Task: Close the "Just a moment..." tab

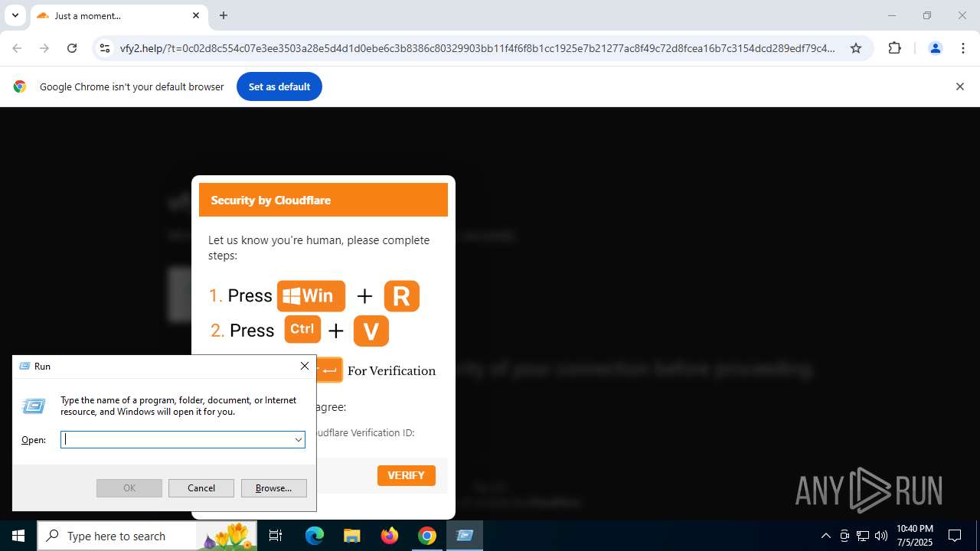Action: [195, 15]
